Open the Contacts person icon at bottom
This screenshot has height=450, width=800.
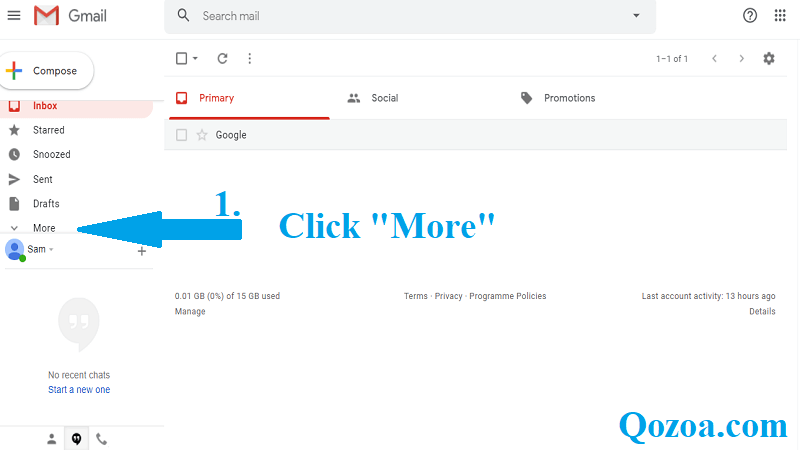tap(52, 439)
